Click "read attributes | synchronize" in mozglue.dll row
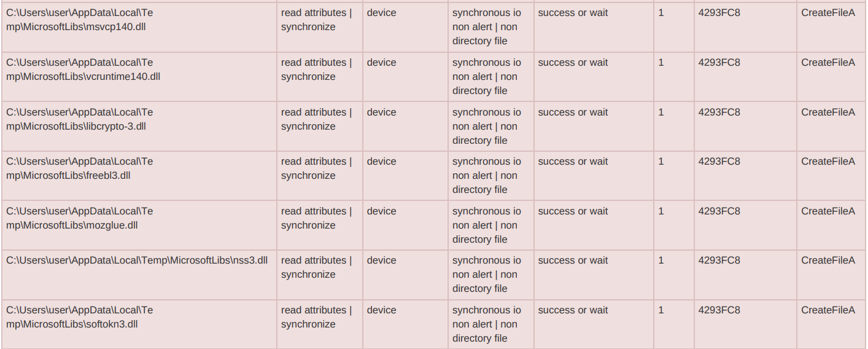The width and height of the screenshot is (868, 349). coord(316,218)
